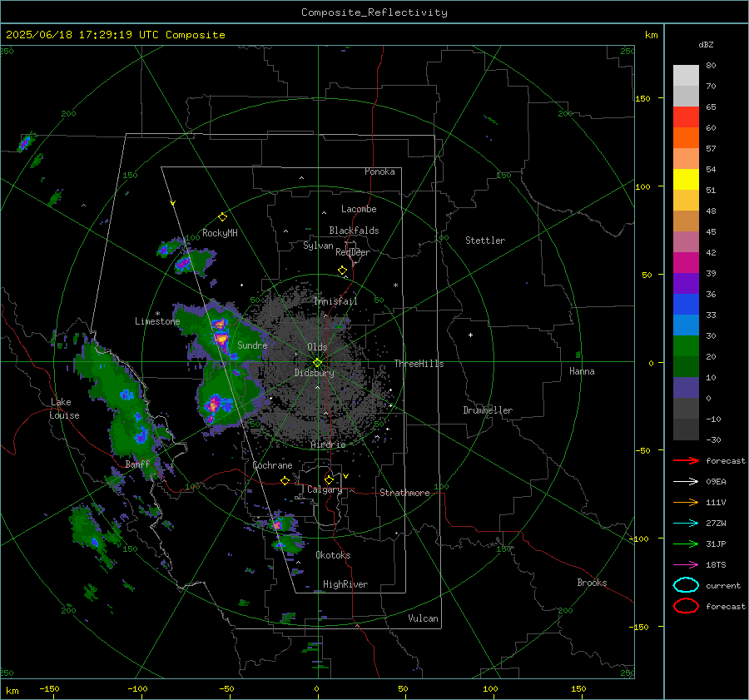The image size is (749, 700).
Task: Click the Stettler town label
Action: click(485, 241)
